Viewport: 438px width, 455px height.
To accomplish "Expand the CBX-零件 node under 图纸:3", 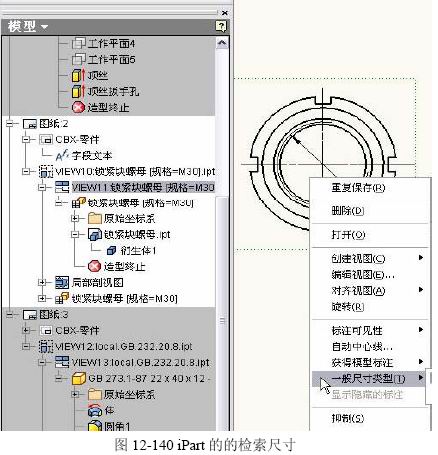I will click(x=26, y=330).
